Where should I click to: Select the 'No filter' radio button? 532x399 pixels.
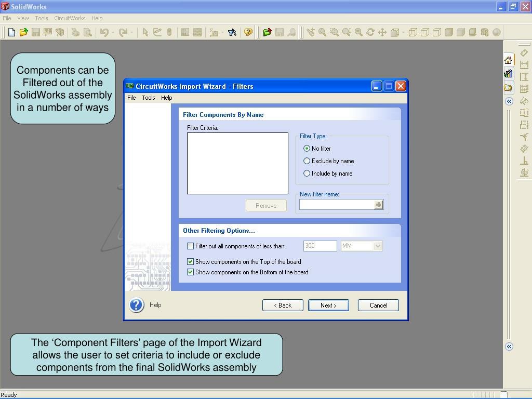307,148
